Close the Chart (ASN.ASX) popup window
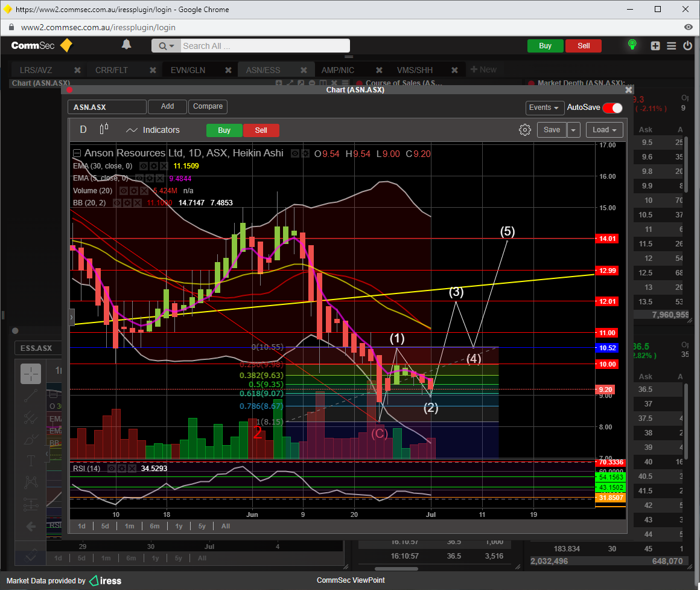Screen dimensions: 700x590 click(x=629, y=90)
